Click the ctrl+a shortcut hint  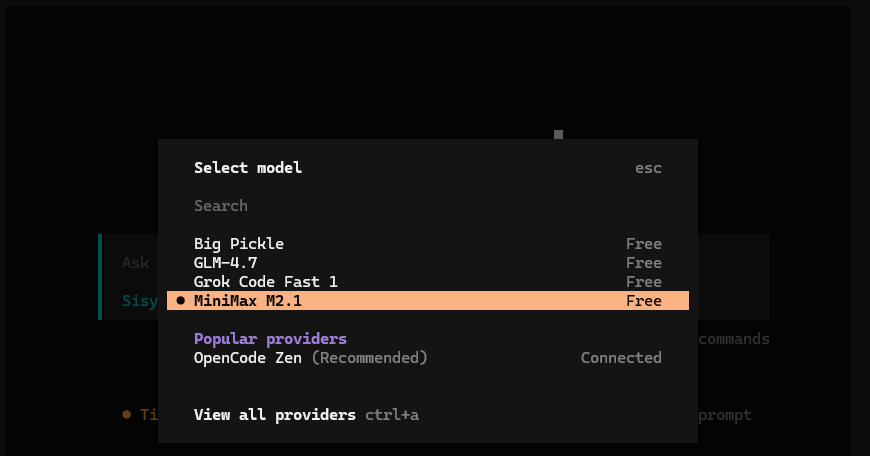pyautogui.click(x=392, y=415)
